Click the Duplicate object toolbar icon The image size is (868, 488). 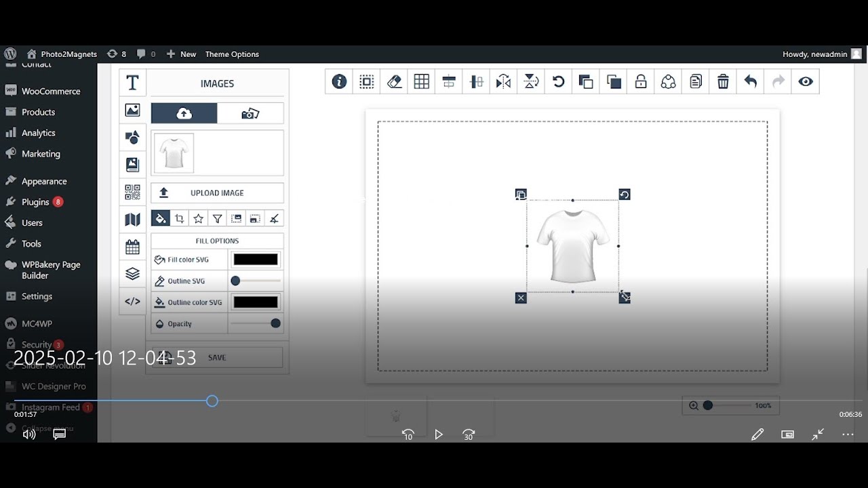tap(696, 81)
